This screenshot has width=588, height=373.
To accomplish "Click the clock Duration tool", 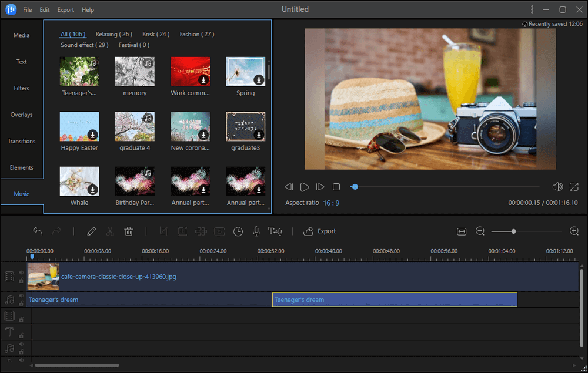I will [238, 231].
